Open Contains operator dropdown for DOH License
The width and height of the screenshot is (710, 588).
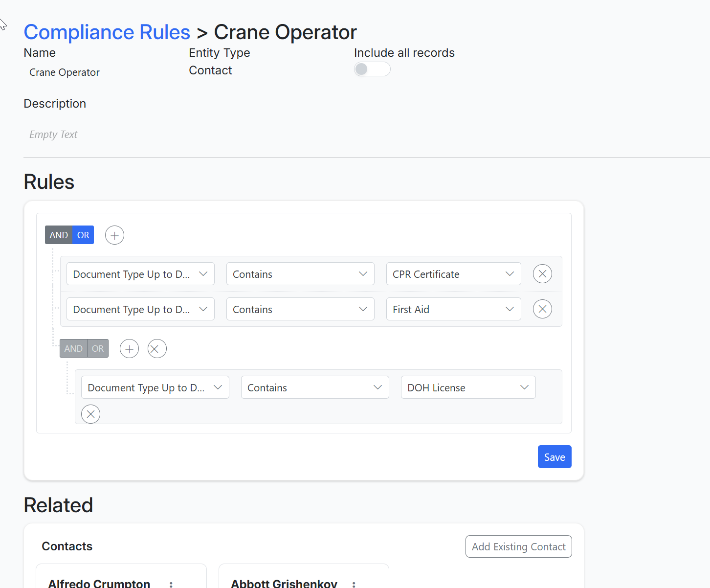coord(314,387)
